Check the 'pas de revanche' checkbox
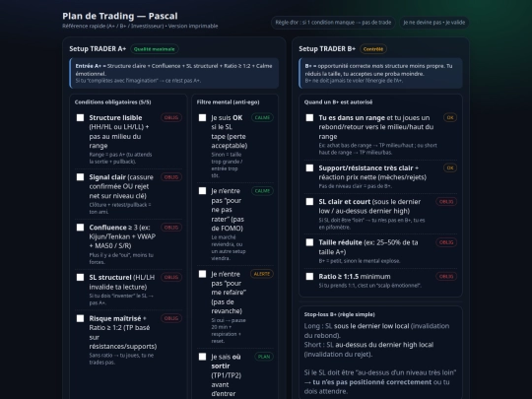532x399 pixels. 202,274
